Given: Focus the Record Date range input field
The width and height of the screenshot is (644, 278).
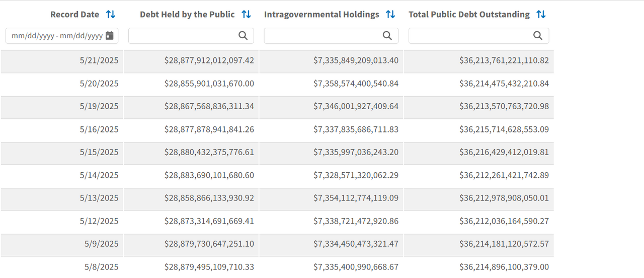Looking at the screenshot, I should (x=56, y=36).
